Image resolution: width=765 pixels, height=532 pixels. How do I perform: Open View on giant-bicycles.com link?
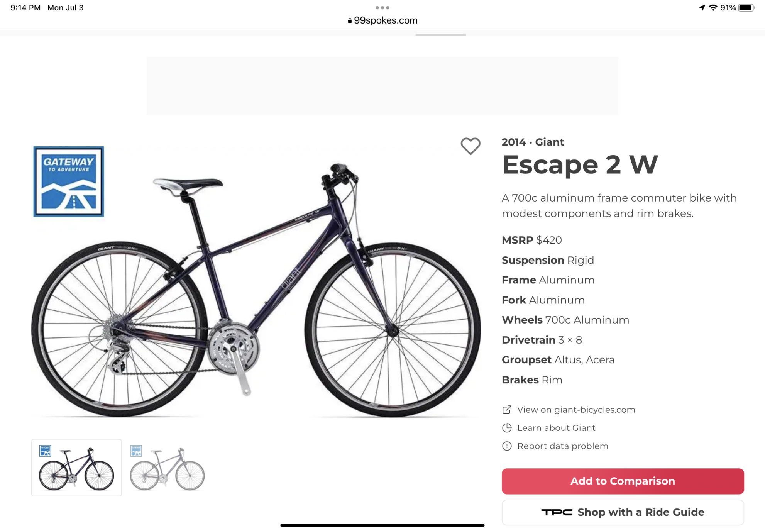[x=576, y=410]
